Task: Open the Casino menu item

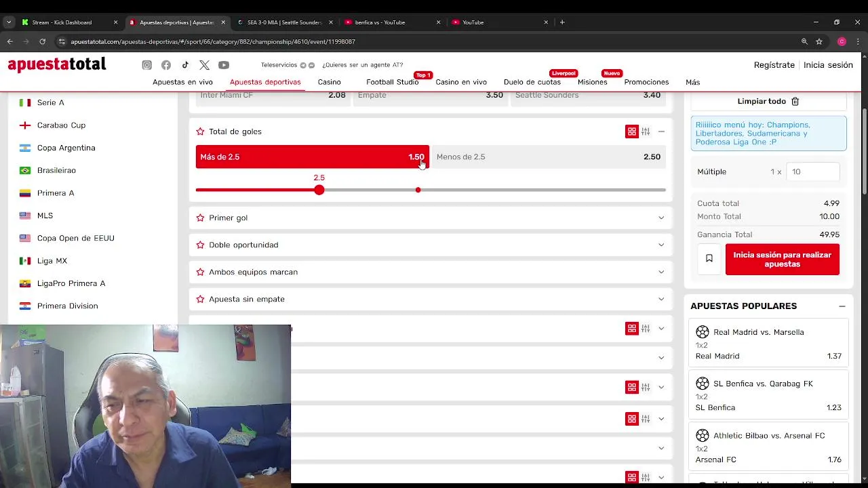Action: click(330, 82)
